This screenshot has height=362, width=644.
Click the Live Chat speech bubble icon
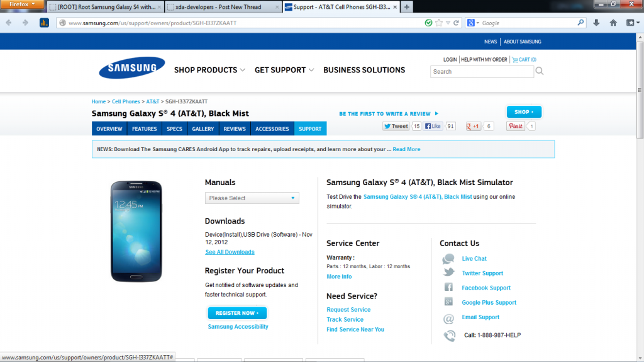(x=448, y=259)
